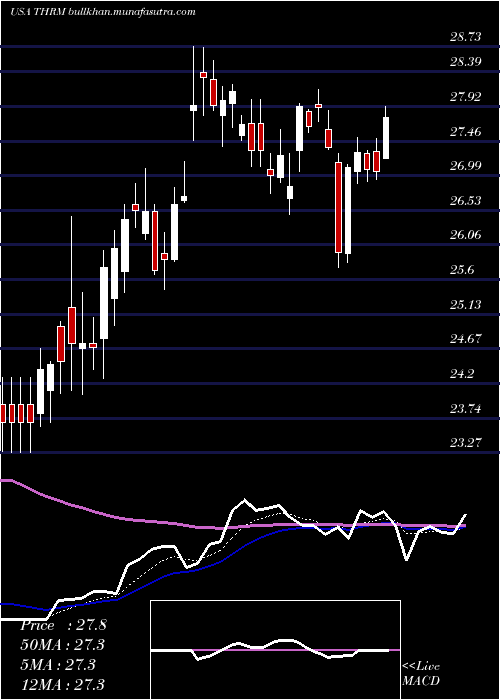Click the USA THRM bullkhan.munafasutra.com title
Screen dimensions: 500x700
coord(102,12)
